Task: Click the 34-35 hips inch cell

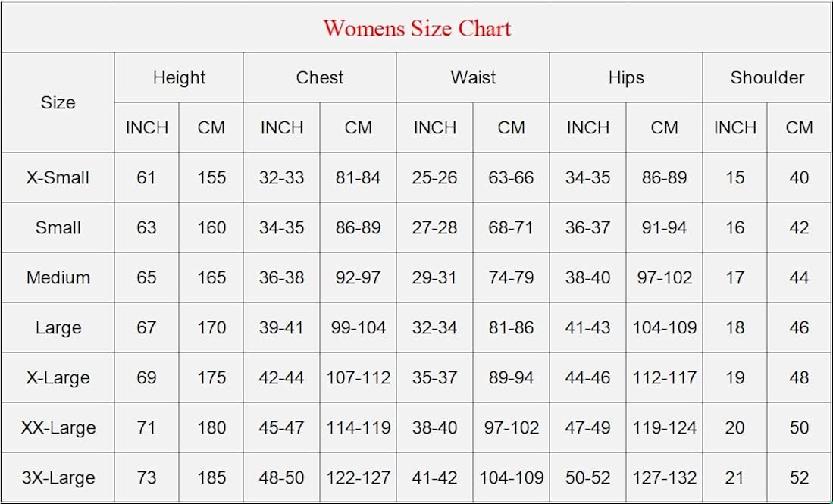Action: tap(587, 177)
